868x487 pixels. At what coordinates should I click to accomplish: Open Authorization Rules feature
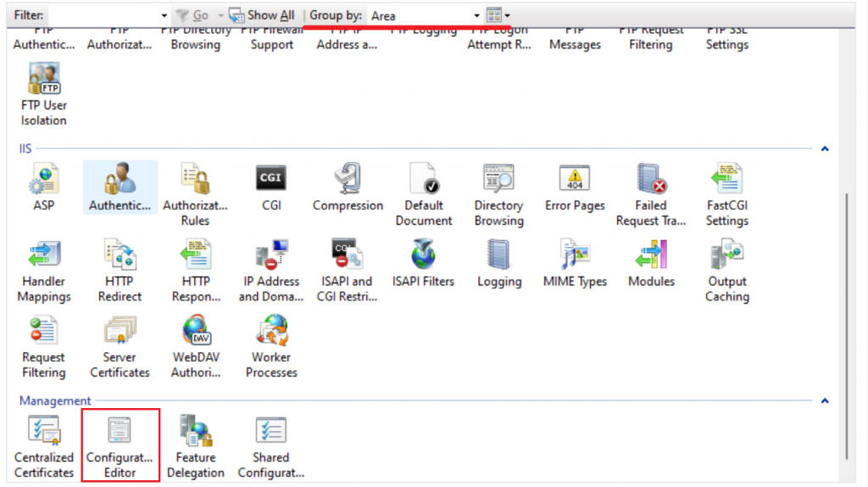pos(196,194)
